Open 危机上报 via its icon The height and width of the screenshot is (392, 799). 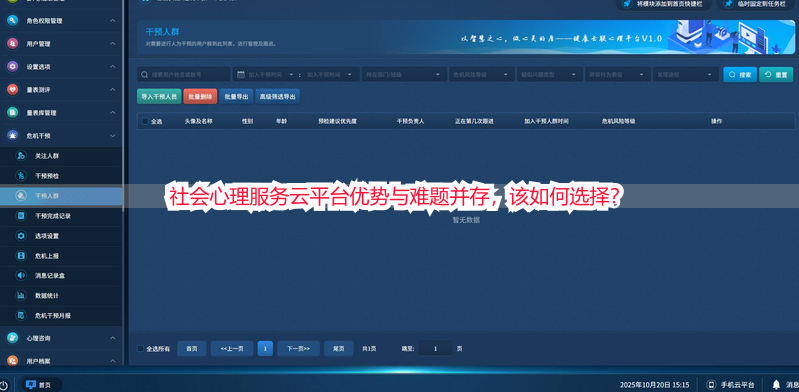click(x=21, y=255)
